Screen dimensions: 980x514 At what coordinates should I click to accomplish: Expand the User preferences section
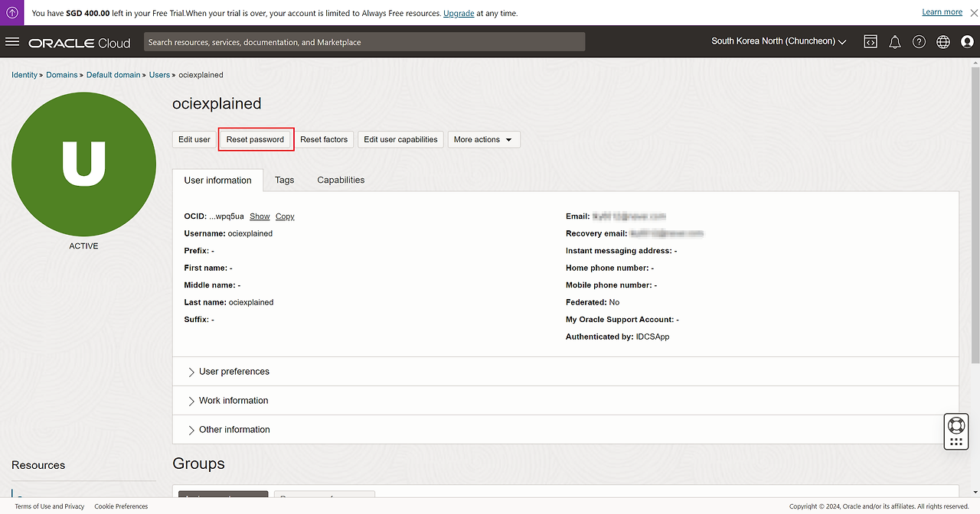pyautogui.click(x=234, y=372)
